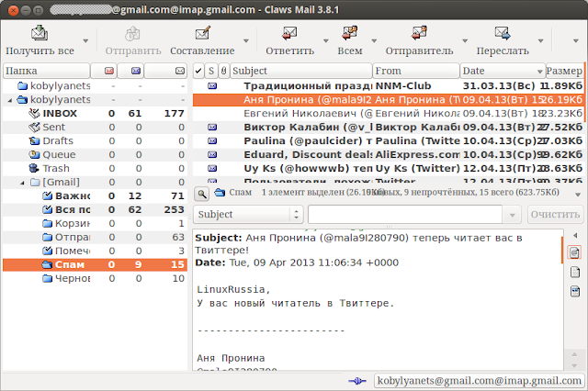This screenshot has width=588, height=391.
Task: Open NNM-Club Традиционный message
Action: (x=388, y=86)
